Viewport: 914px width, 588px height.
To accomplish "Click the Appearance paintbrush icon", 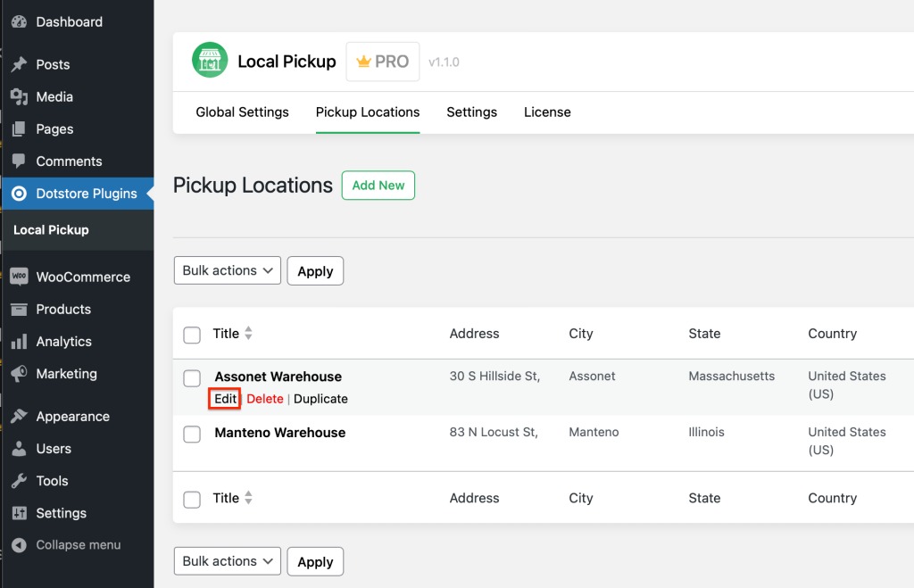I will click(19, 417).
